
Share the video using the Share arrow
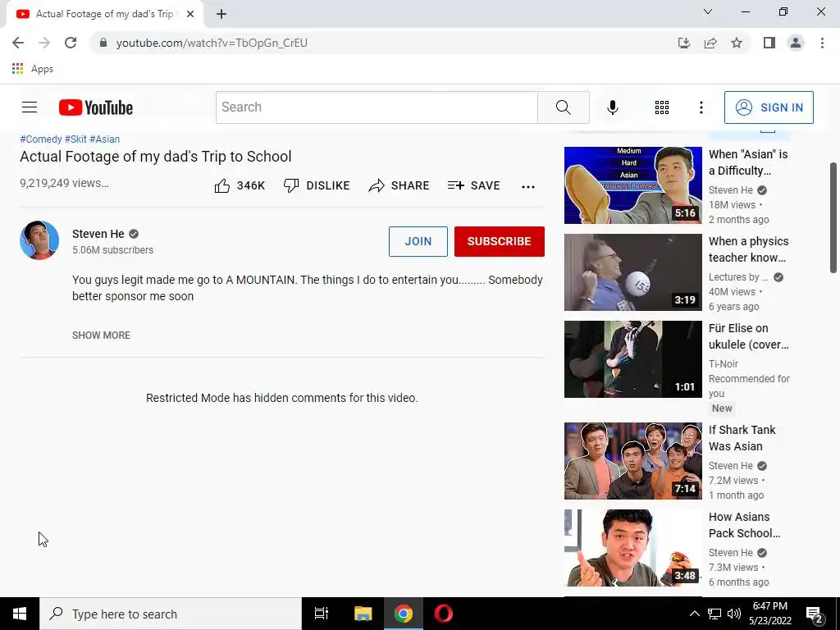point(399,186)
